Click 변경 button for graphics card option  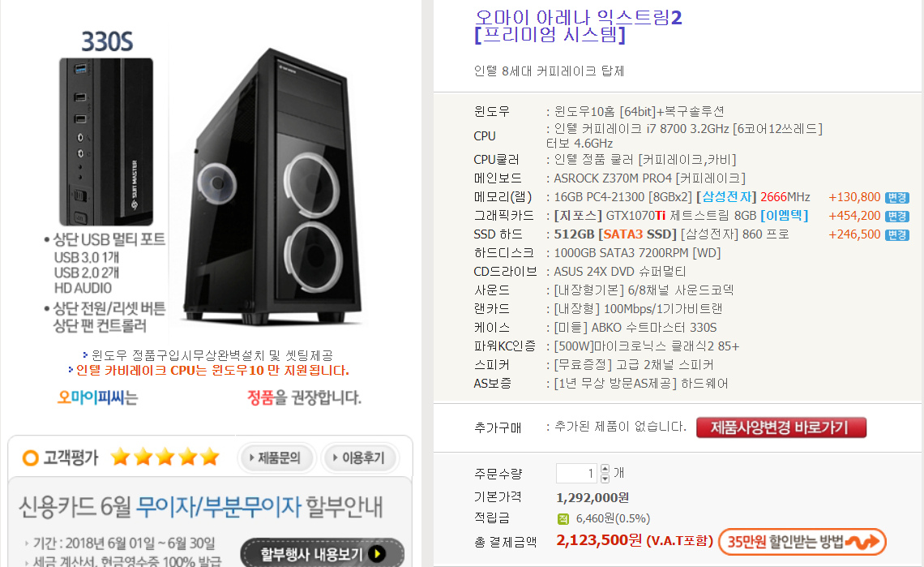pos(897,217)
